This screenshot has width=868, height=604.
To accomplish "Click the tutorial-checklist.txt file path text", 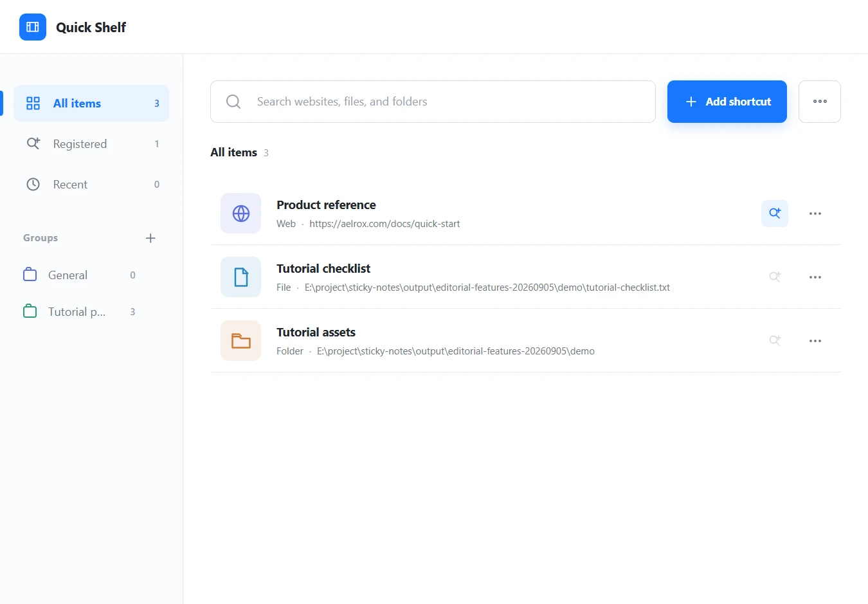I will tap(487, 288).
